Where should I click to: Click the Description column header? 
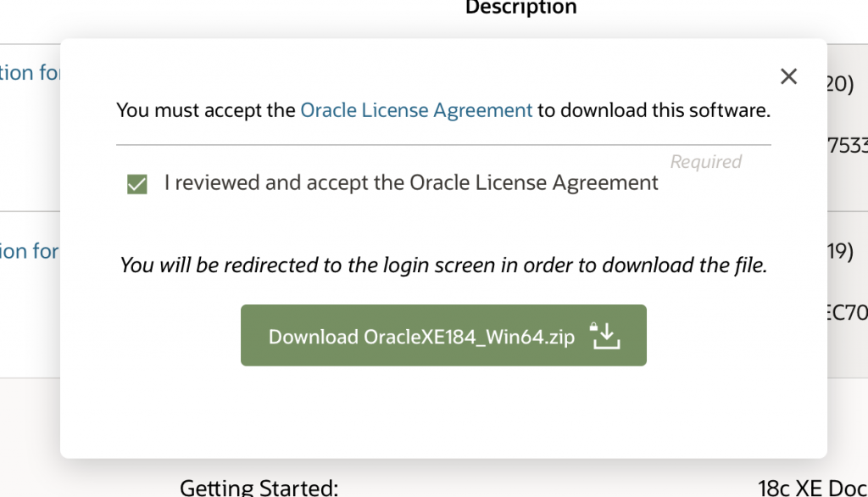pyautogui.click(x=520, y=8)
